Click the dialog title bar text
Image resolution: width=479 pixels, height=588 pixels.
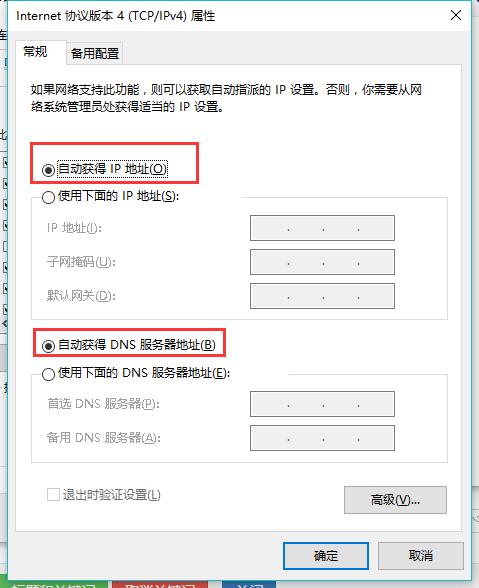[x=116, y=16]
